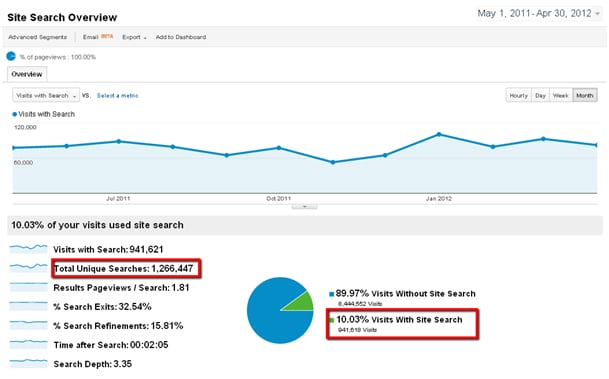The width and height of the screenshot is (609, 379).
Task: Click the blue pageviews segment circle icon
Action: point(11,57)
